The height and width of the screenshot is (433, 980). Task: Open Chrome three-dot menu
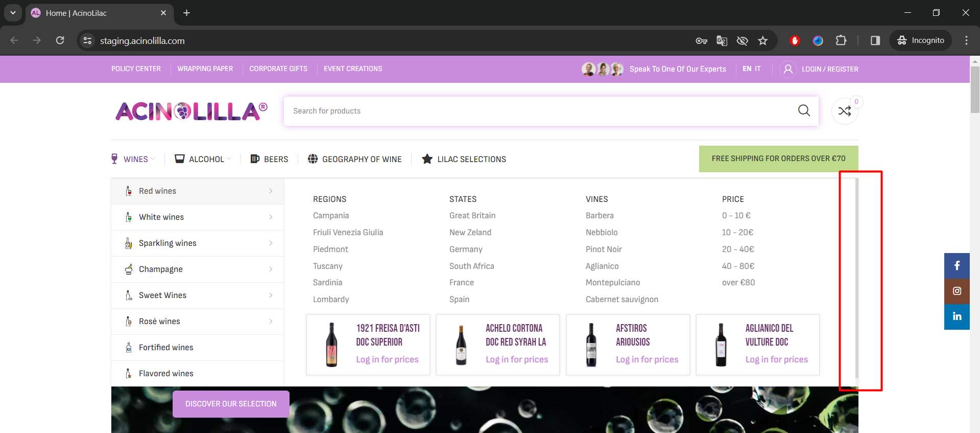[966, 40]
